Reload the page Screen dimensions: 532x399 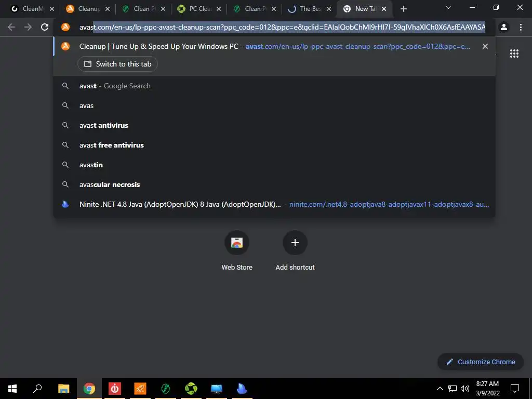pyautogui.click(x=45, y=27)
